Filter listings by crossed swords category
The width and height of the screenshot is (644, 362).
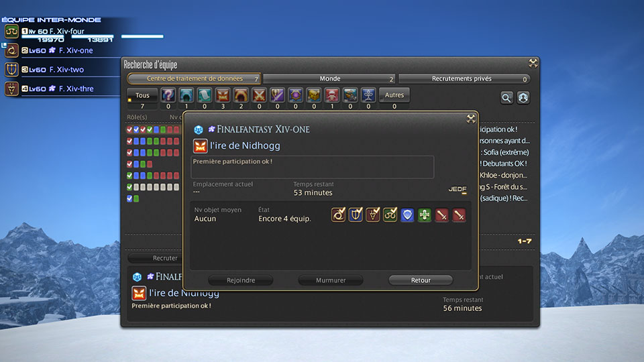(259, 95)
